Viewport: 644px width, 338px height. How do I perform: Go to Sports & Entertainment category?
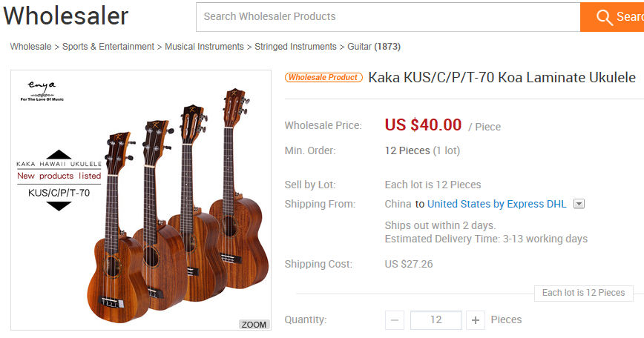coord(108,47)
